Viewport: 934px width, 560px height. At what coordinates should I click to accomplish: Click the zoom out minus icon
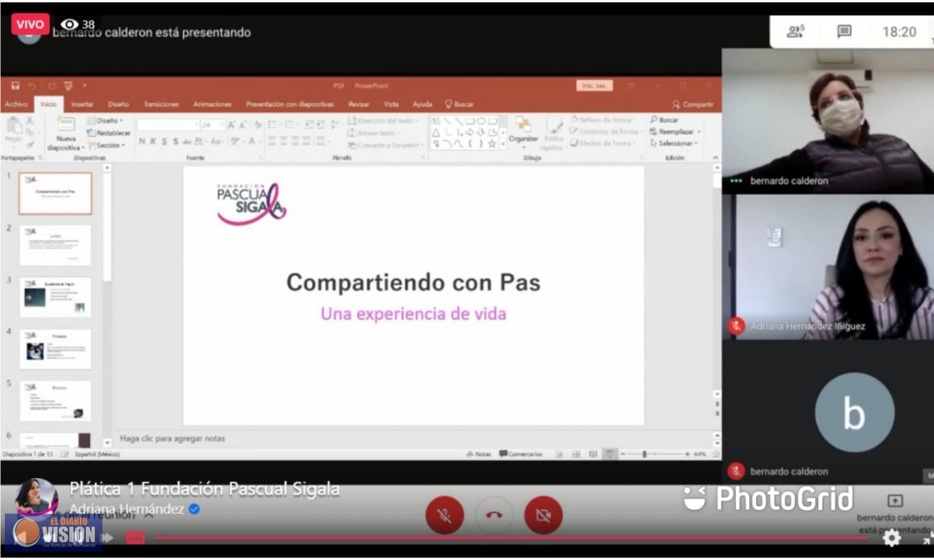(x=623, y=454)
